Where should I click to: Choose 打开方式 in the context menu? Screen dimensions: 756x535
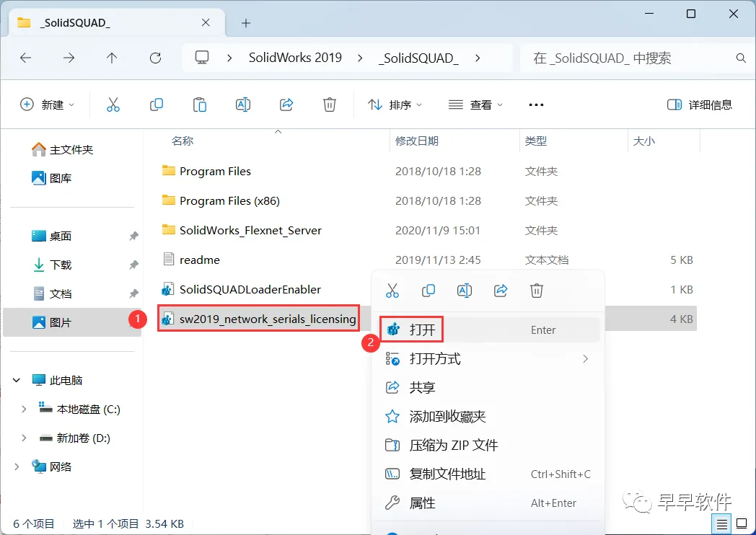[x=488, y=358]
